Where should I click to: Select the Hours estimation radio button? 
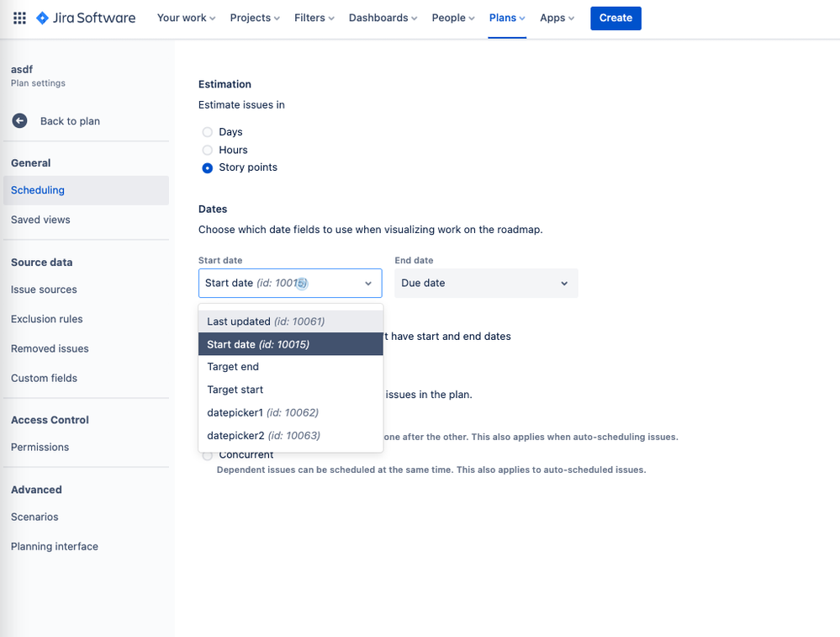207,150
